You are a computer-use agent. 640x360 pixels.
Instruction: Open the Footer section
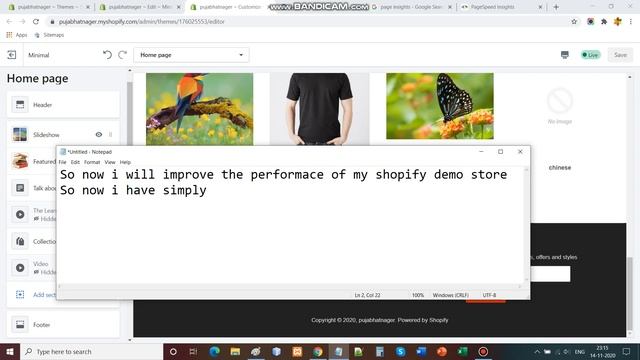[63, 325]
